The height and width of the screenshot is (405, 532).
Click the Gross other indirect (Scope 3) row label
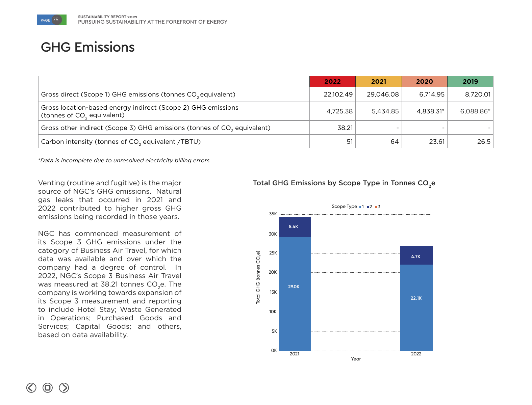(x=156, y=128)
